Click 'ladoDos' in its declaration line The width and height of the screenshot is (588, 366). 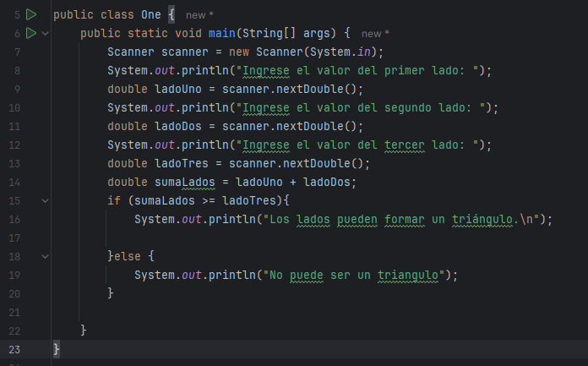(178, 126)
